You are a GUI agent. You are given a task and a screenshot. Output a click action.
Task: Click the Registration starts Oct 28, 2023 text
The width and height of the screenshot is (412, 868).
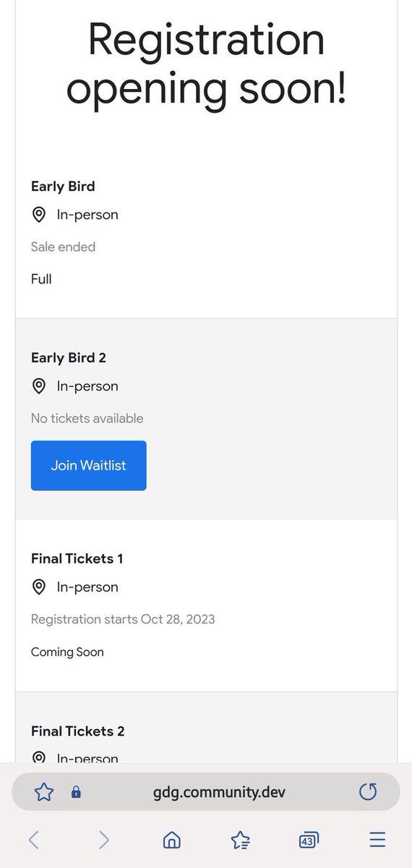123,619
